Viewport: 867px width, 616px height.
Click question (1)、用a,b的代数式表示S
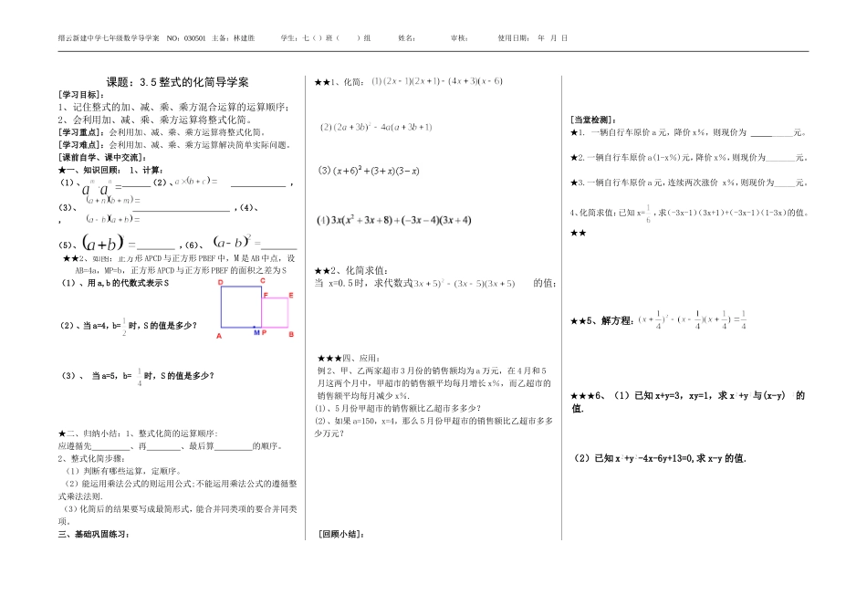click(114, 283)
